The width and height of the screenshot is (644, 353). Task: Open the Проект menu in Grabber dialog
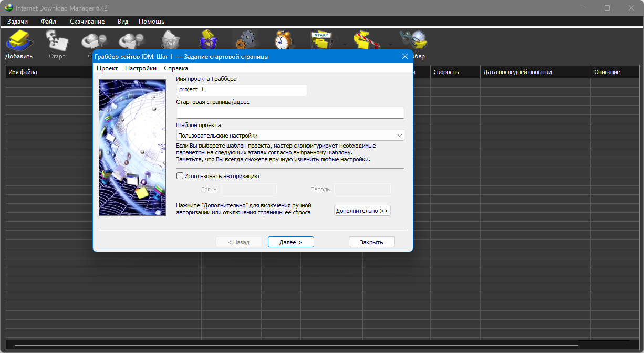pos(107,68)
